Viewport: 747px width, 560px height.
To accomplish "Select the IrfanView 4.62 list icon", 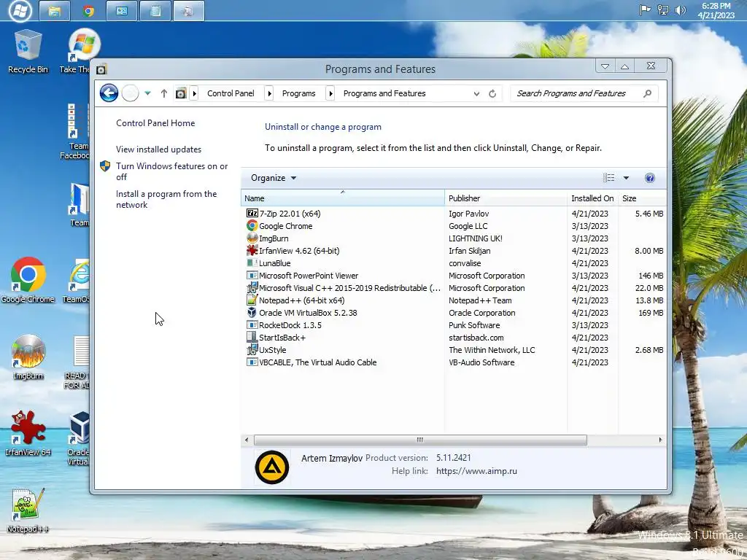I will (252, 251).
